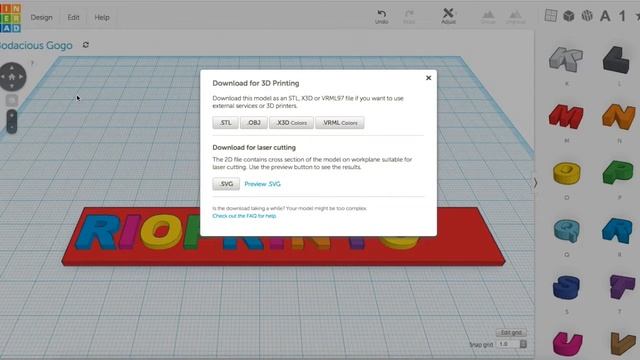Open the FAQ help link

[244, 216]
